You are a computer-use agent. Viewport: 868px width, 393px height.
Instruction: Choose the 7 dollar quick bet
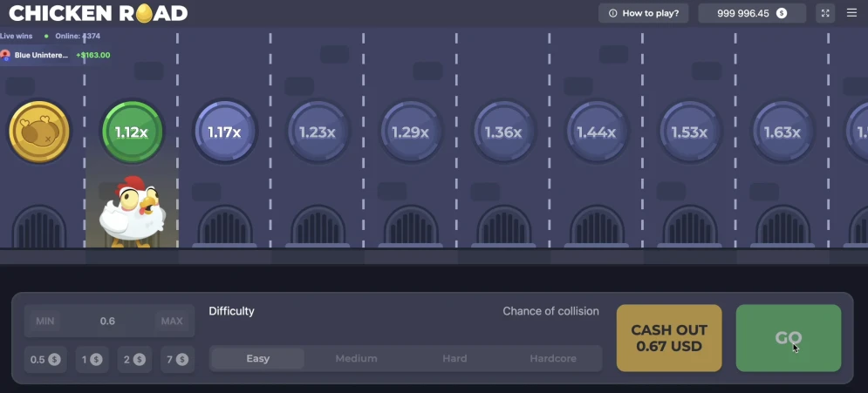[178, 359]
